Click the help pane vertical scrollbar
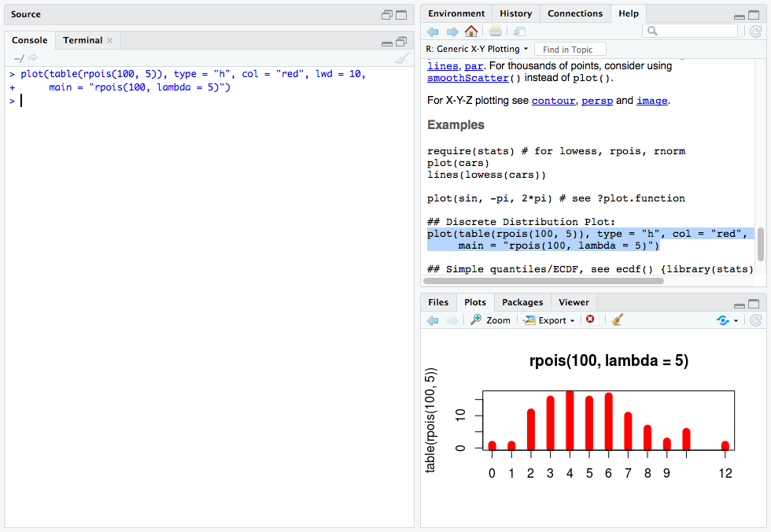This screenshot has height=532, width=771. click(x=760, y=244)
